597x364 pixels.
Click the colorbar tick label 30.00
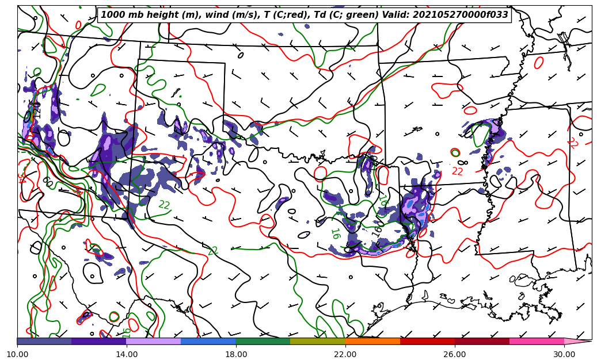click(564, 354)
